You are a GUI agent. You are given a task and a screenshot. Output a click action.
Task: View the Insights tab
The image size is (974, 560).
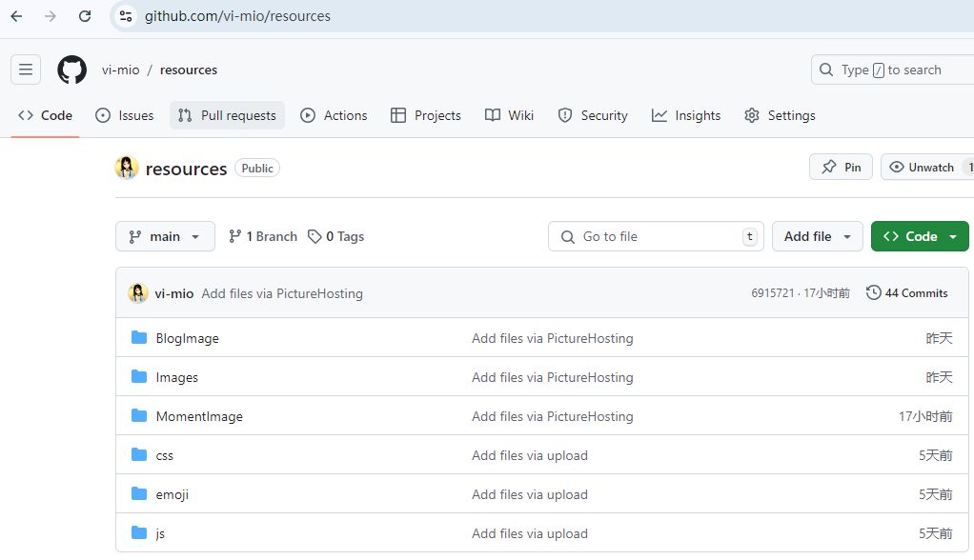[686, 115]
